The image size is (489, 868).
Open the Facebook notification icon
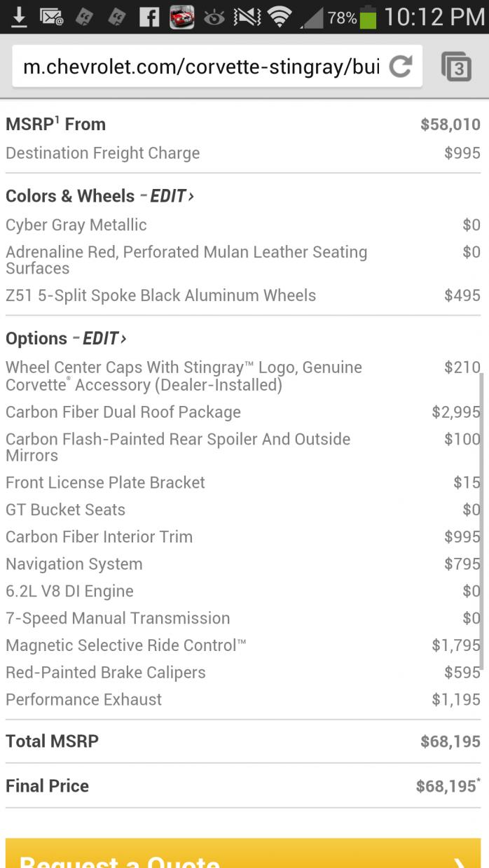(x=151, y=17)
